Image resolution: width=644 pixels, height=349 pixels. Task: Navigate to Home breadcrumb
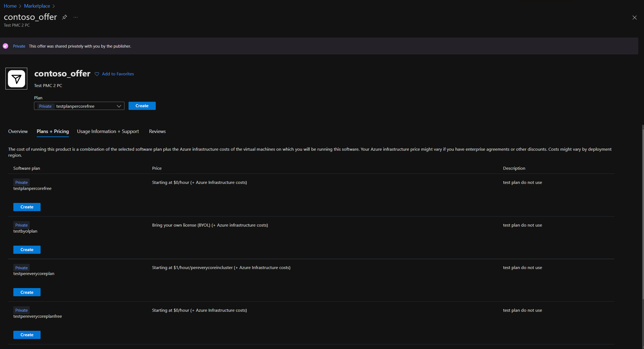(x=10, y=6)
